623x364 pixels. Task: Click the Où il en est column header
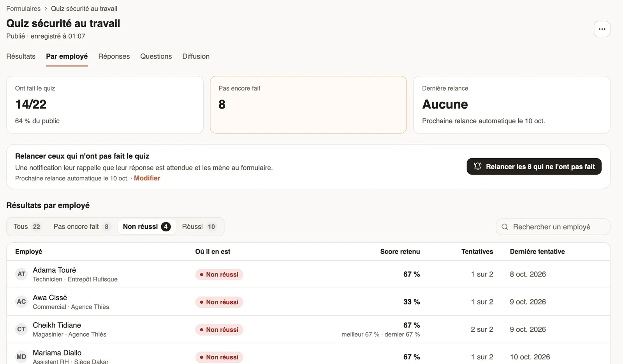coord(213,252)
